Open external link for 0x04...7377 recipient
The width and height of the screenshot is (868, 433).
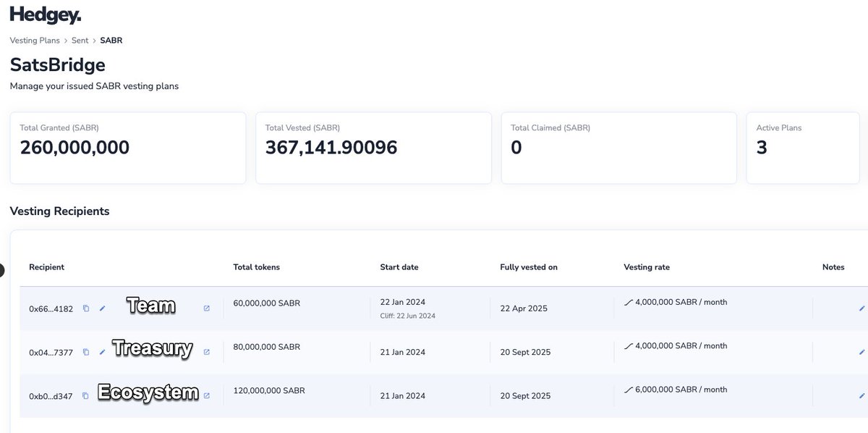tap(206, 352)
